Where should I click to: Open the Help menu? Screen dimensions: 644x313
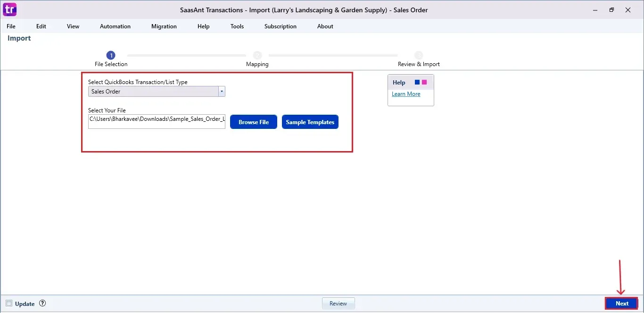click(x=204, y=26)
